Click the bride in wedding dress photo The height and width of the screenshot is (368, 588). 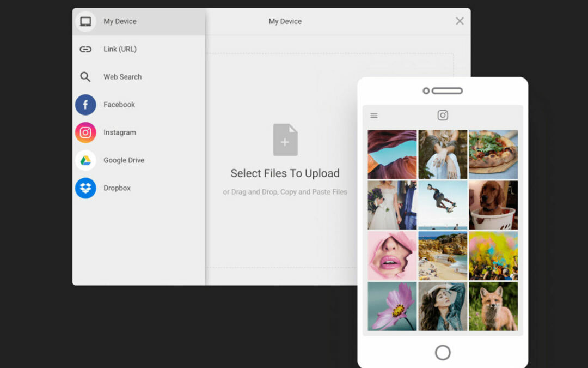(x=392, y=205)
